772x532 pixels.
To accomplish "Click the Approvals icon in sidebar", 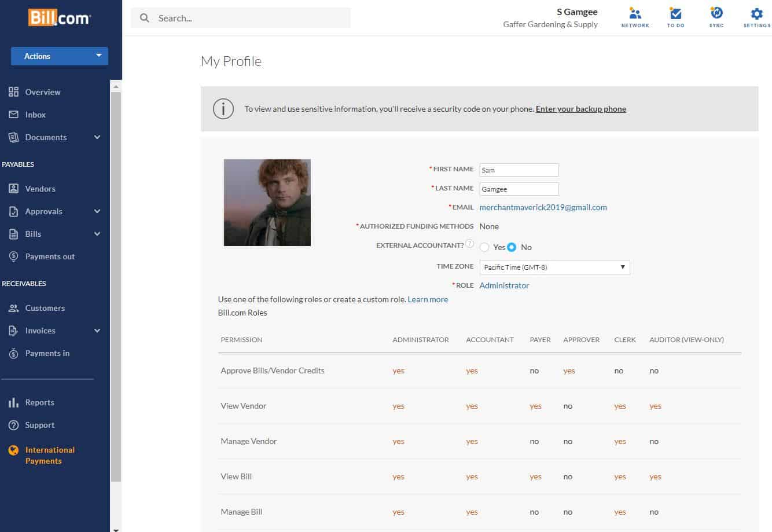I will tap(13, 211).
